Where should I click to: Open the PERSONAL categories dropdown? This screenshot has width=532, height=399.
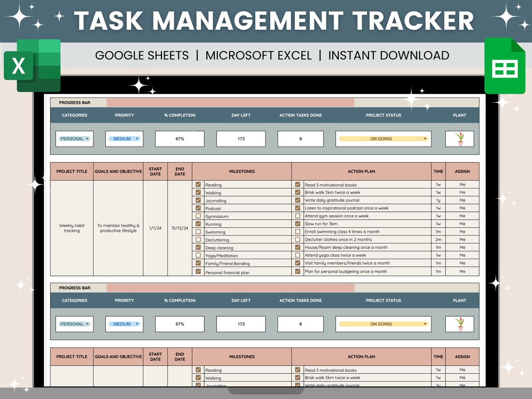[74, 139]
